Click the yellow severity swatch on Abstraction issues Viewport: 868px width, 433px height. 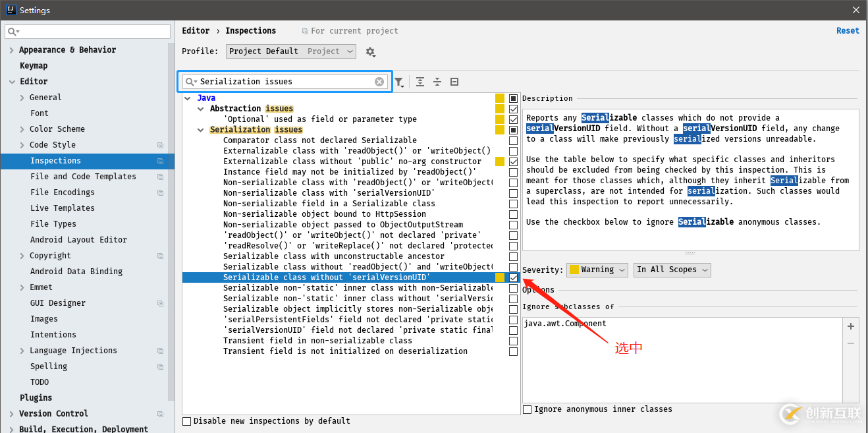[500, 109]
